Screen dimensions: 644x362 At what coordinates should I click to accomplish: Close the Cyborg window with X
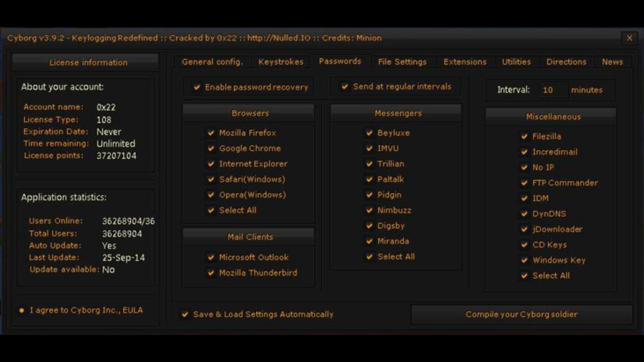click(x=630, y=38)
